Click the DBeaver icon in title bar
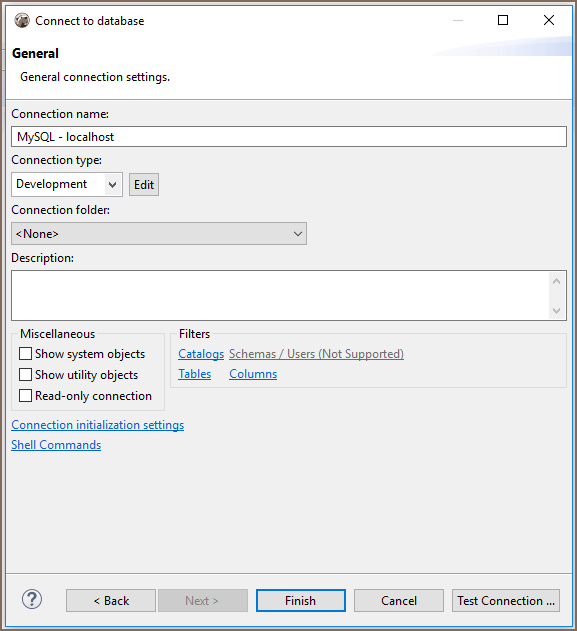The height and width of the screenshot is (631, 577). 22,20
